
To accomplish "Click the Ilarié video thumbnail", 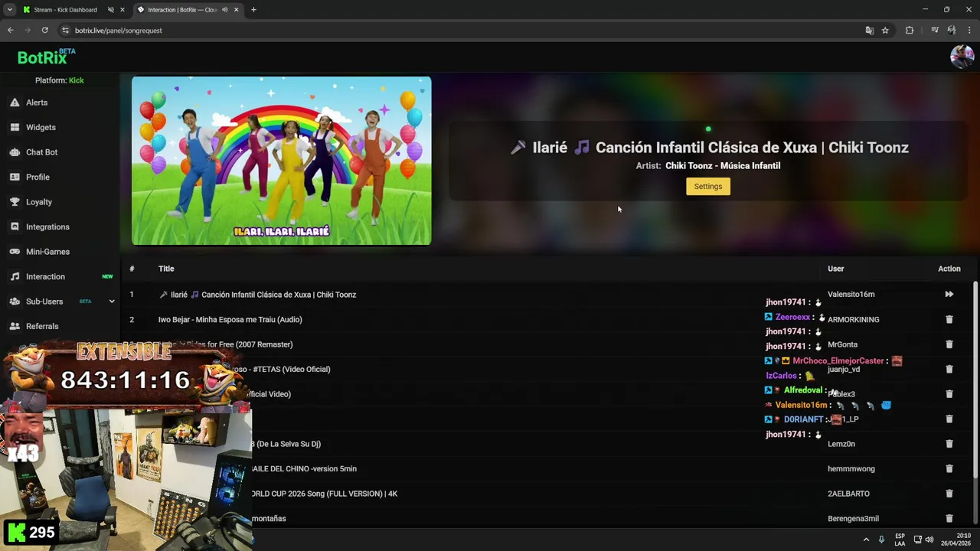I will 281,161.
